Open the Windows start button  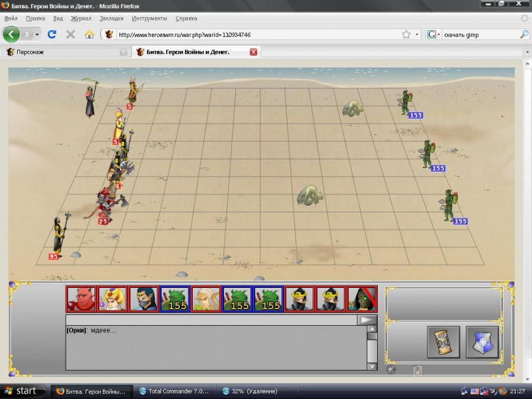click(x=22, y=391)
